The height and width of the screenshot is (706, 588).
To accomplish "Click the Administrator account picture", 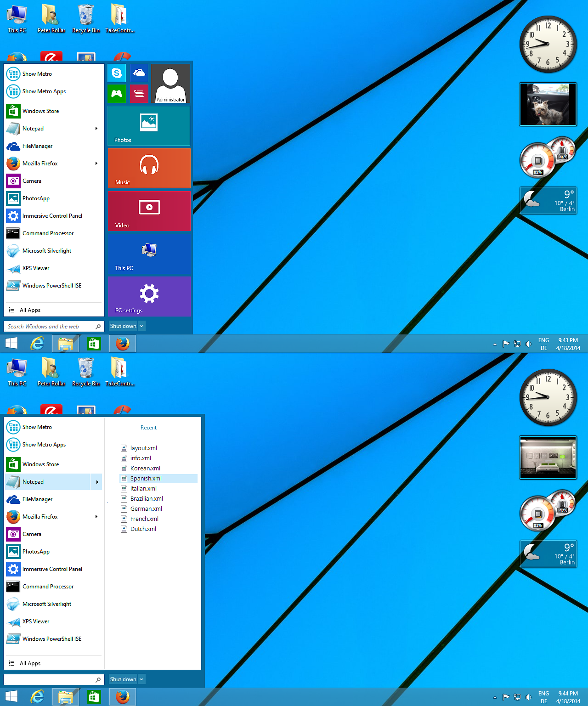I will click(170, 83).
